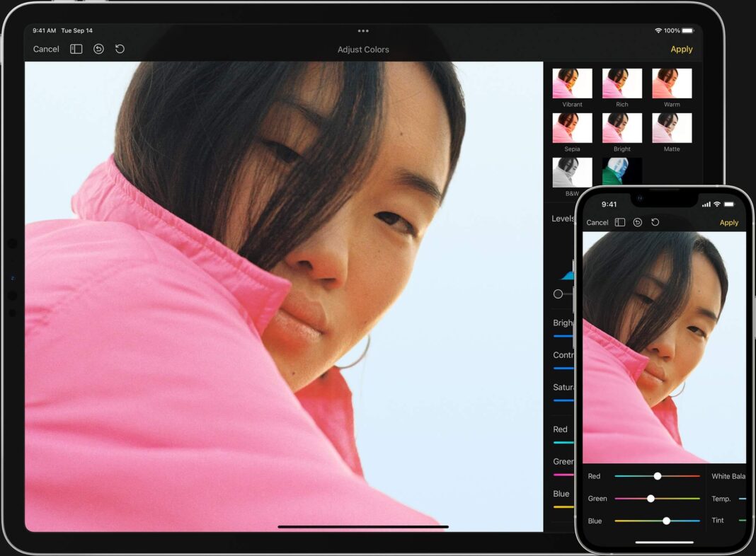756x556 pixels.
Task: Select the Sepia preset thumbnail
Action: pyautogui.click(x=572, y=128)
